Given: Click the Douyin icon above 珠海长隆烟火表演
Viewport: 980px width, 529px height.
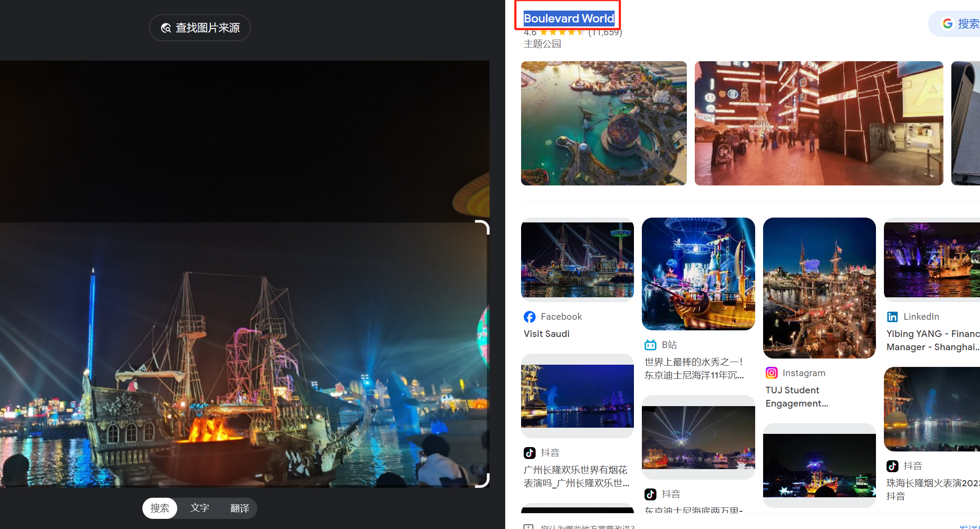Looking at the screenshot, I should click(x=892, y=466).
